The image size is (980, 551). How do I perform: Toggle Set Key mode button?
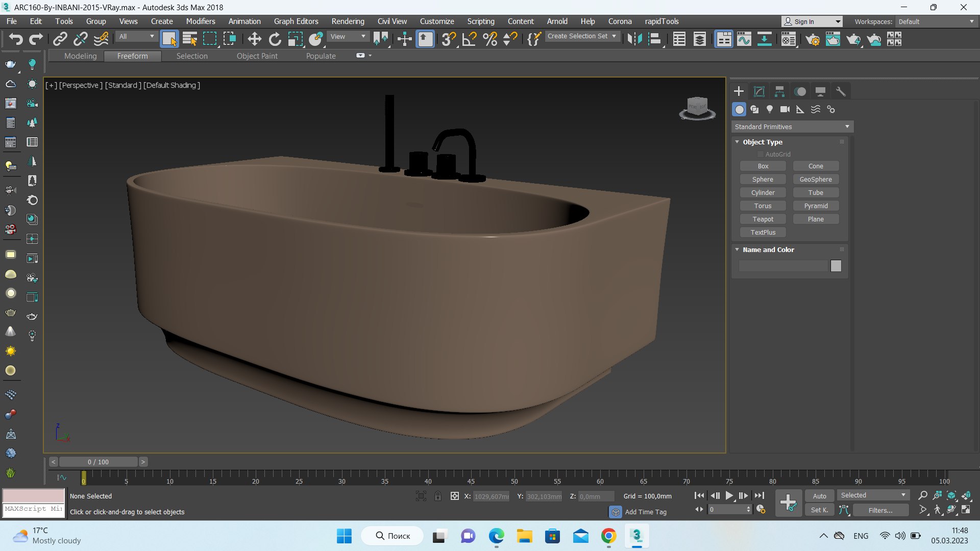pos(820,510)
